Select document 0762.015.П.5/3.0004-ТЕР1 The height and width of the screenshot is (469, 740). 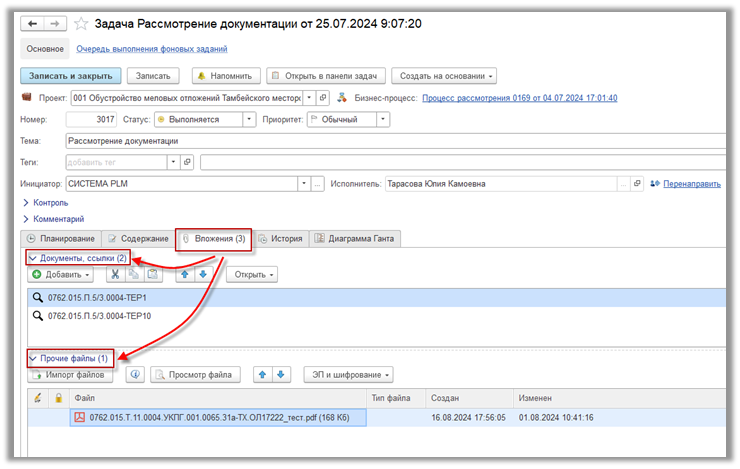click(x=377, y=298)
